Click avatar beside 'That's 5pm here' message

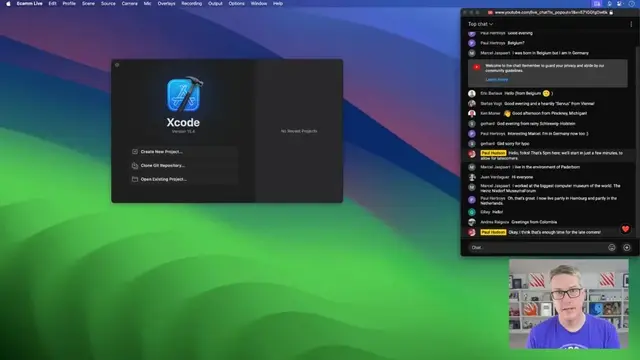tap(472, 154)
